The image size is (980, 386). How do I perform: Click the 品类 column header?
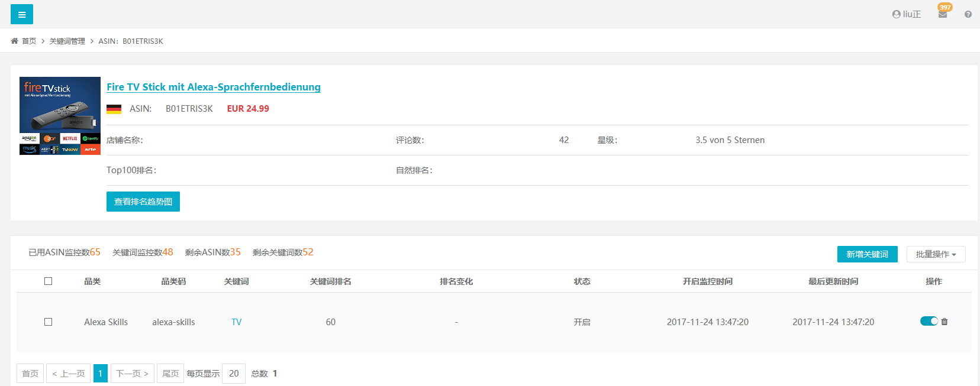coord(92,281)
